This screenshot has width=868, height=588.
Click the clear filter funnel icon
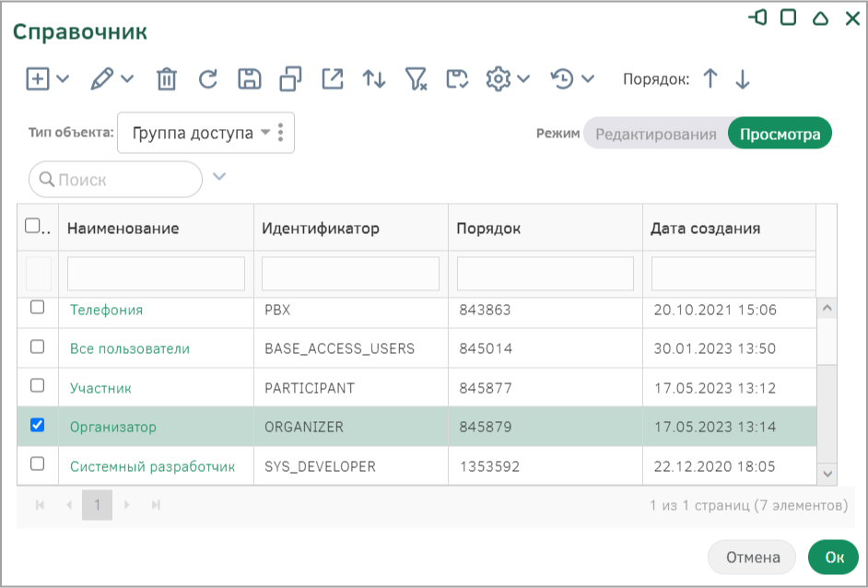pyautogui.click(x=416, y=79)
